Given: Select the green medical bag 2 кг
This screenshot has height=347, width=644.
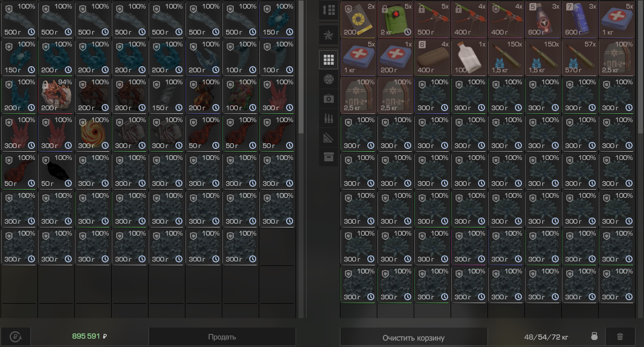Looking at the screenshot, I should click(395, 19).
